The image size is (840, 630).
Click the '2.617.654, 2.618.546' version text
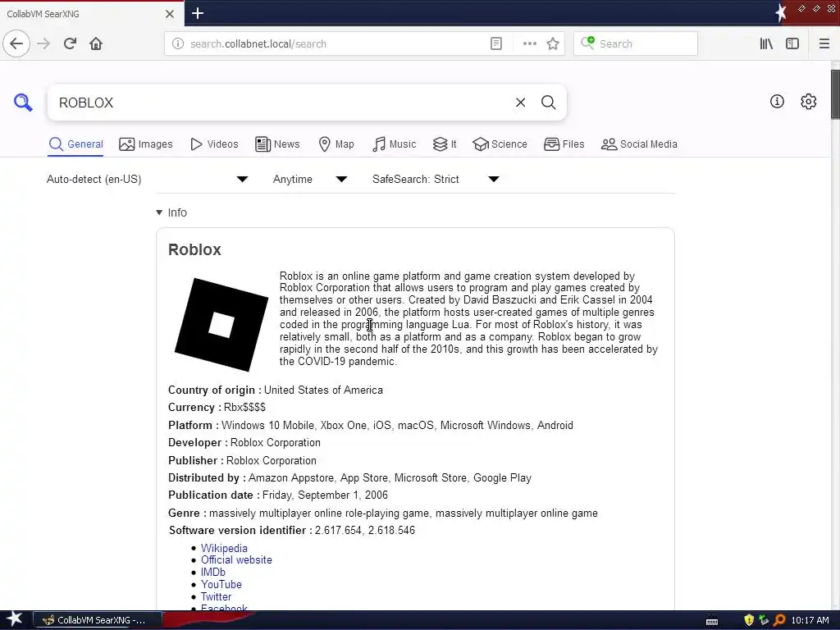click(x=365, y=531)
